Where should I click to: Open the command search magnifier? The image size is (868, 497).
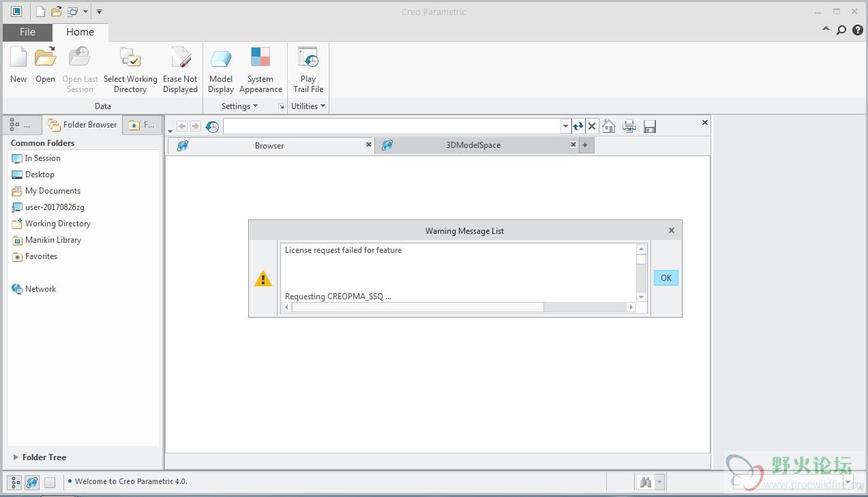[x=841, y=30]
